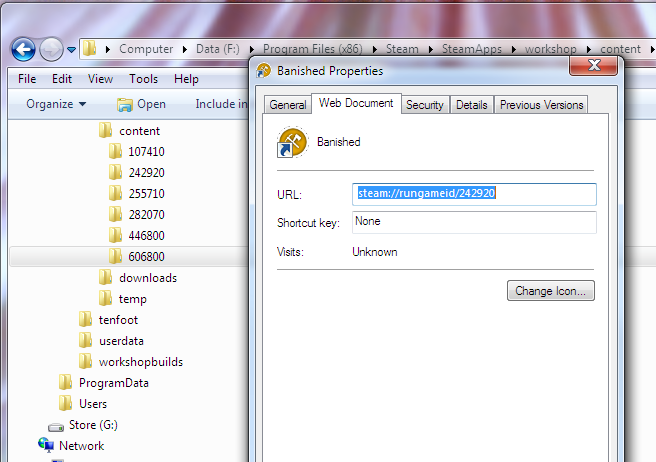Image resolution: width=656 pixels, height=462 pixels.
Task: Open the Organize dropdown
Action: tap(56, 104)
